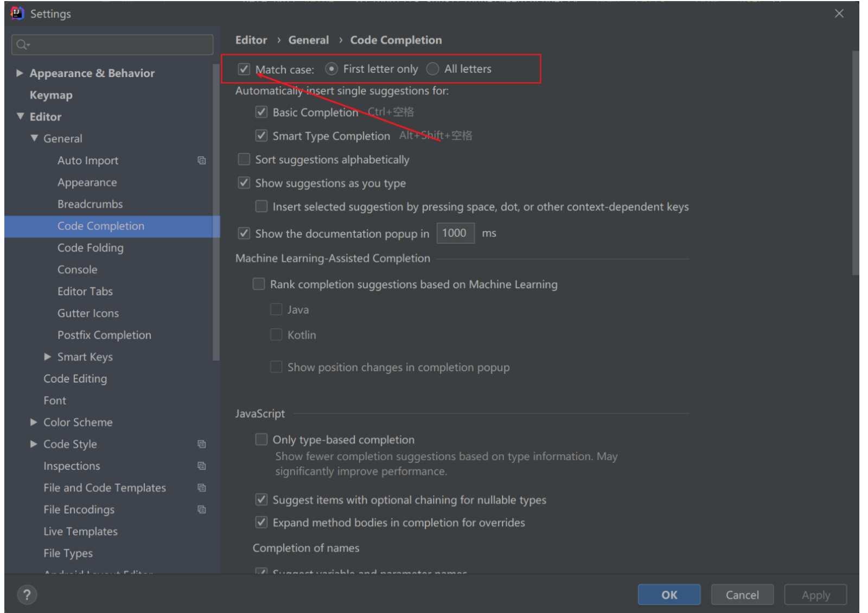The width and height of the screenshot is (868, 613).
Task: Toggle Suggest items with optional chaining
Action: (x=261, y=500)
